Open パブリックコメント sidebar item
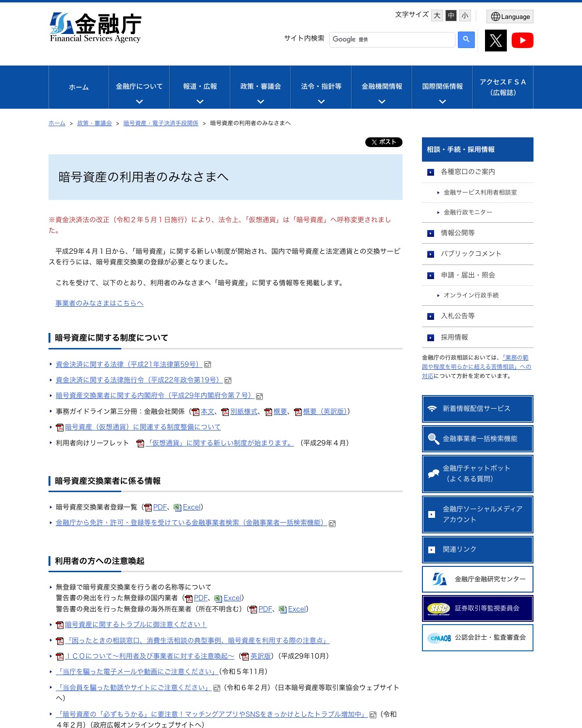582x728 pixels. click(478, 254)
